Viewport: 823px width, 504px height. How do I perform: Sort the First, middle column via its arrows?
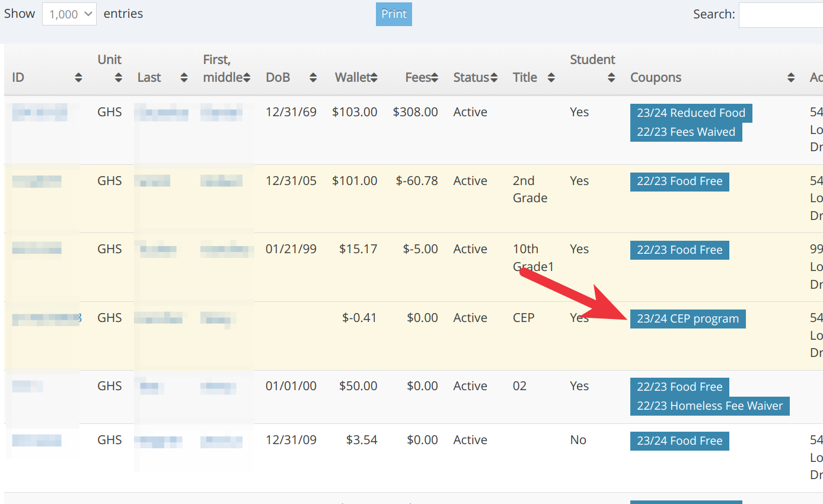point(247,78)
